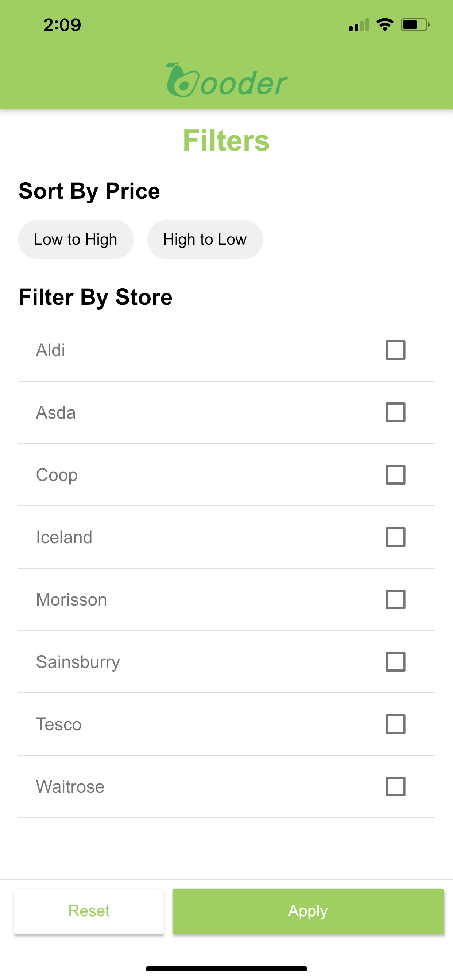The image size is (453, 980).
Task: Sort prices High to Low
Action: [205, 240]
